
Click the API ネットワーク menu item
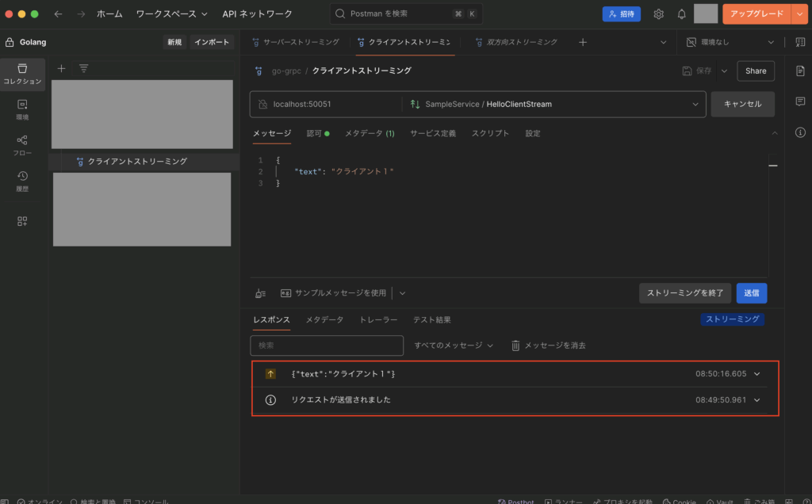pos(257,14)
